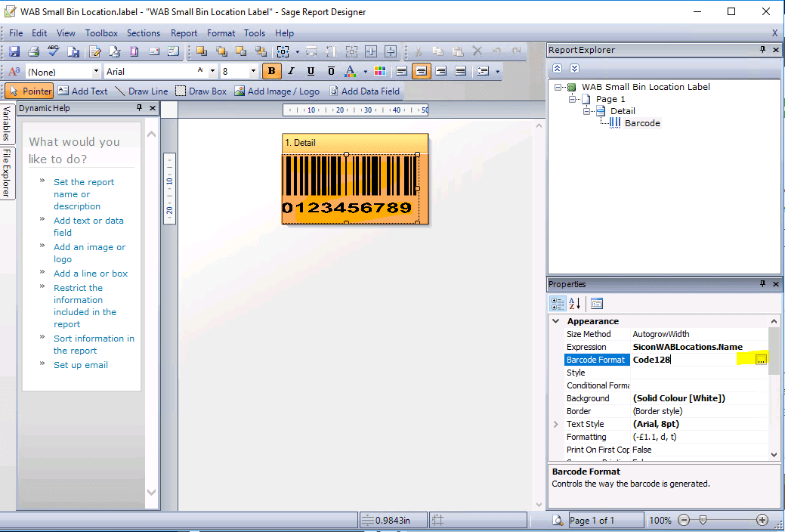Align text centre
The width and height of the screenshot is (785, 532).
[421, 71]
